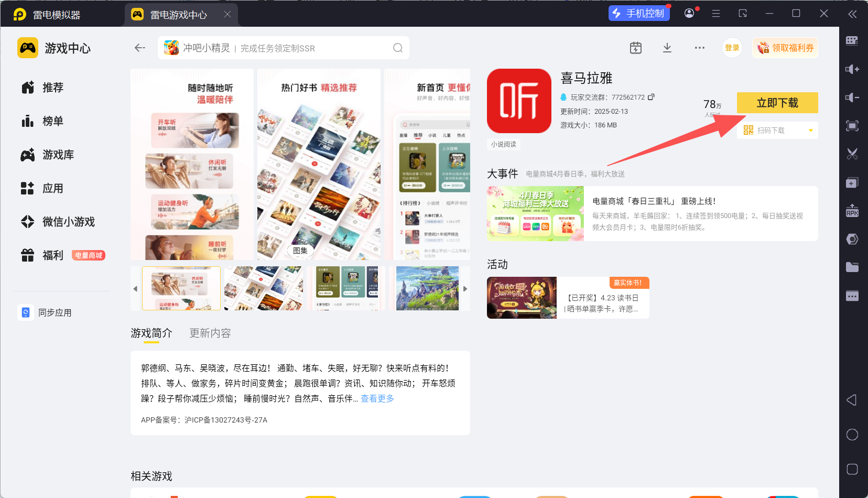Click the 立即下载 button
Viewport: 868px width, 498px height.
click(x=777, y=103)
